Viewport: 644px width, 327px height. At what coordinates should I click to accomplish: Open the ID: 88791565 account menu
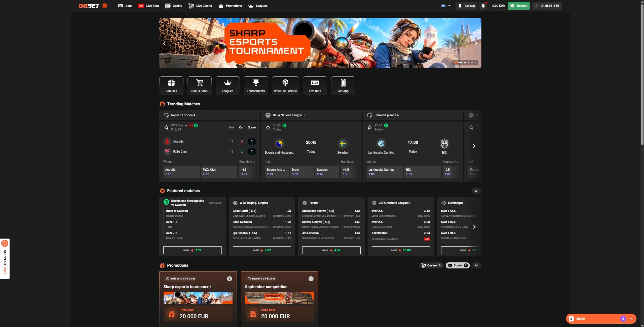click(547, 6)
